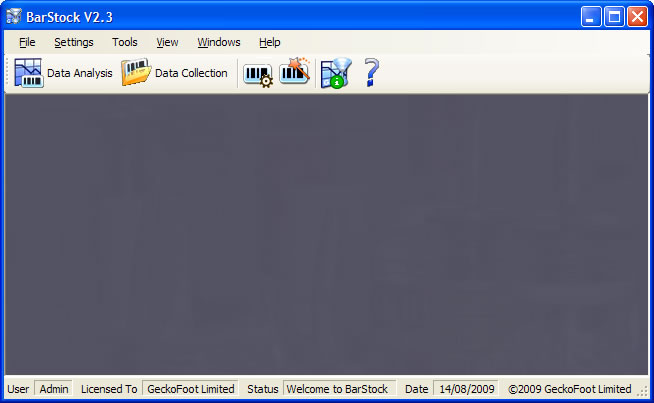The width and height of the screenshot is (654, 403).
Task: Click the Data Collection folder icon
Action: [136, 73]
